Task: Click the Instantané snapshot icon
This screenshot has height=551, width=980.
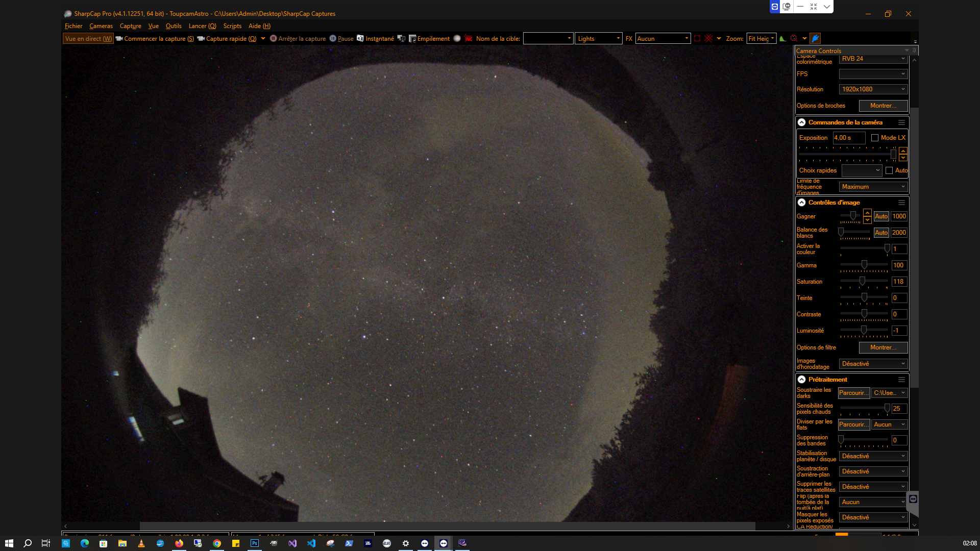Action: coord(360,38)
